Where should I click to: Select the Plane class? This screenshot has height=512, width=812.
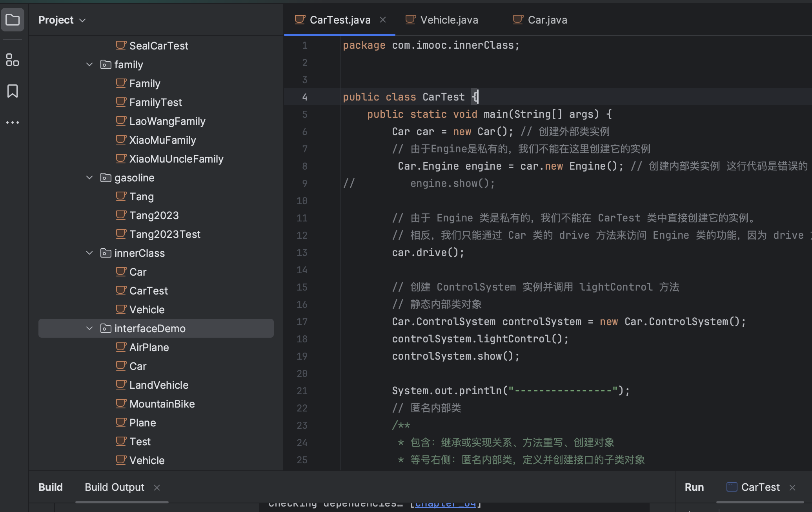tap(143, 422)
